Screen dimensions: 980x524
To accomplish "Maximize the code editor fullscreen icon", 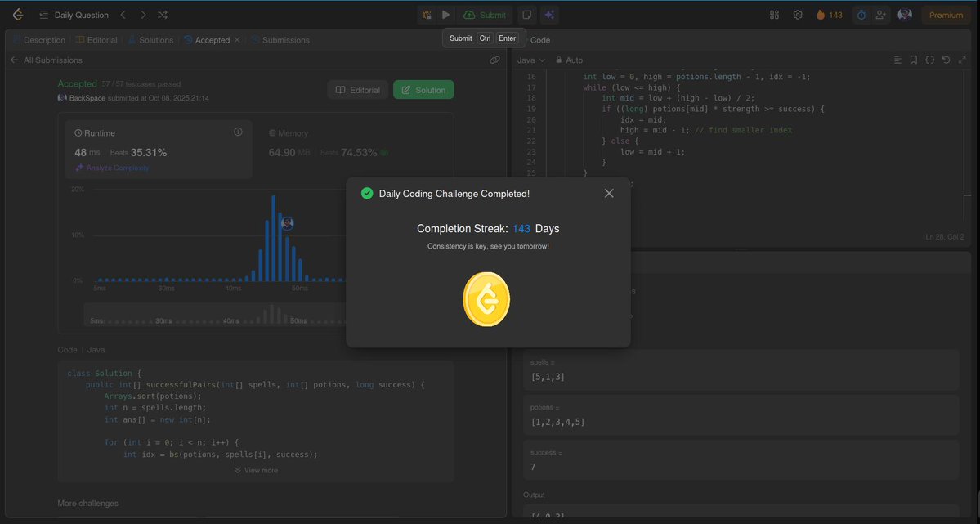I will click(x=962, y=60).
